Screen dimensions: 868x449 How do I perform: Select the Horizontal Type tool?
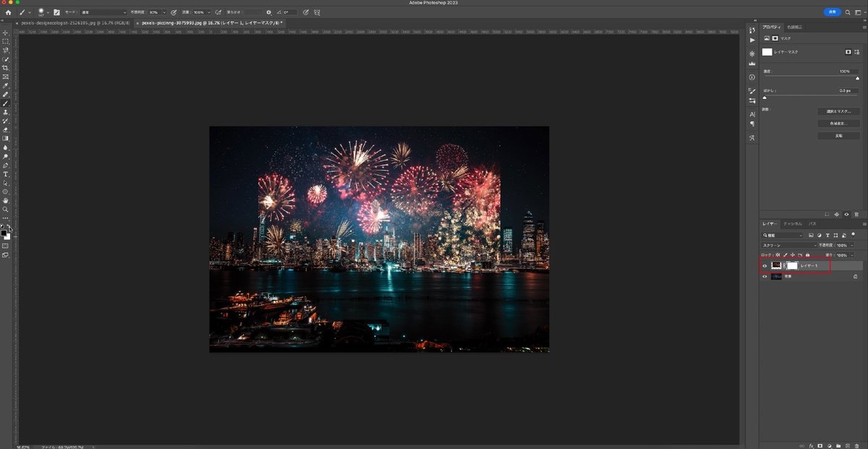click(6, 174)
